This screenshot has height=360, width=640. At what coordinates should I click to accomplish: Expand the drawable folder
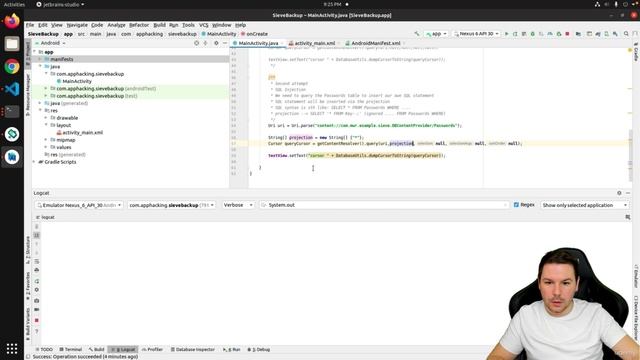click(46, 118)
